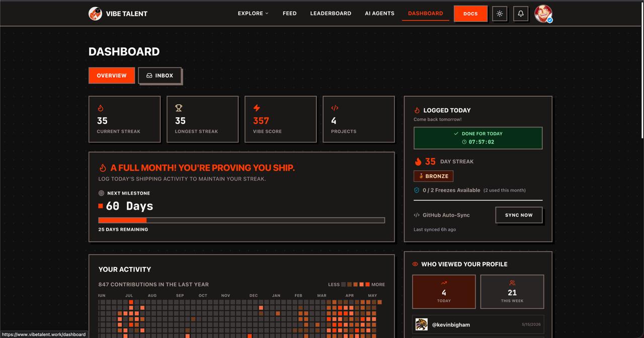This screenshot has height=338, width=644.
Task: Go to the Feed page
Action: (x=290, y=14)
